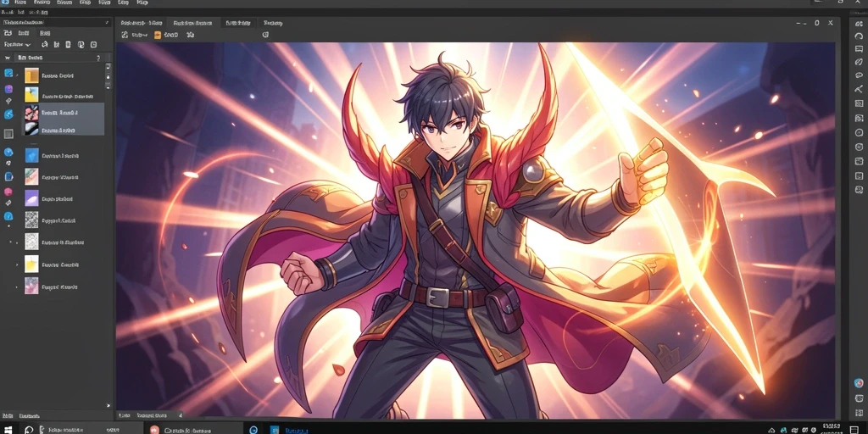
Task: Expand the layer with the pale yellow thumbnail
Action: pyautogui.click(x=17, y=265)
